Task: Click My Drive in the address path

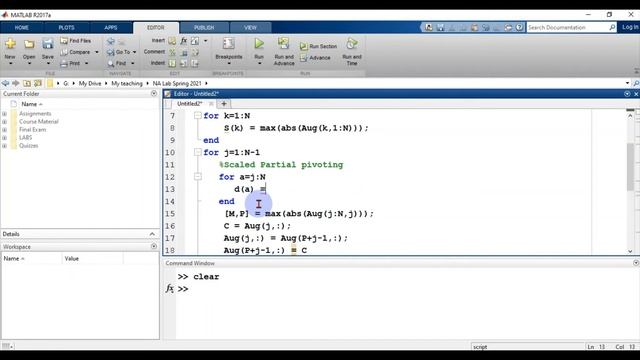Action: (90, 83)
